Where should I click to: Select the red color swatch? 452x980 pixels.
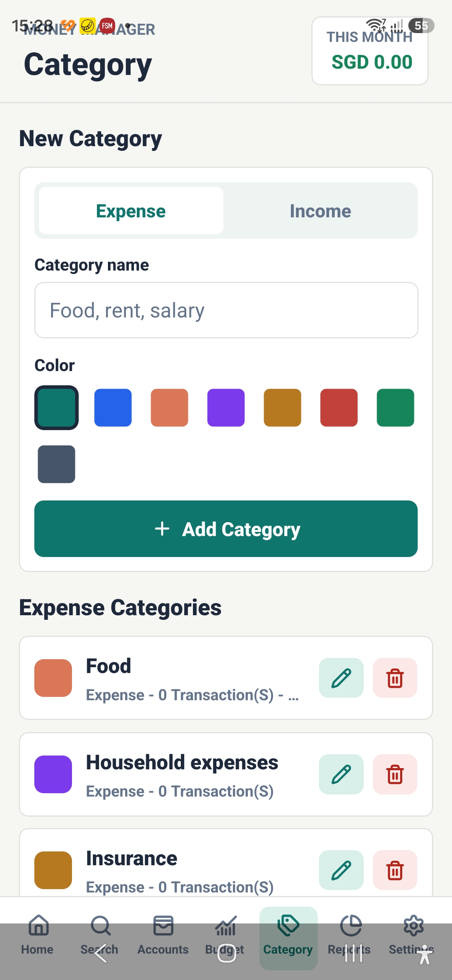pos(339,407)
